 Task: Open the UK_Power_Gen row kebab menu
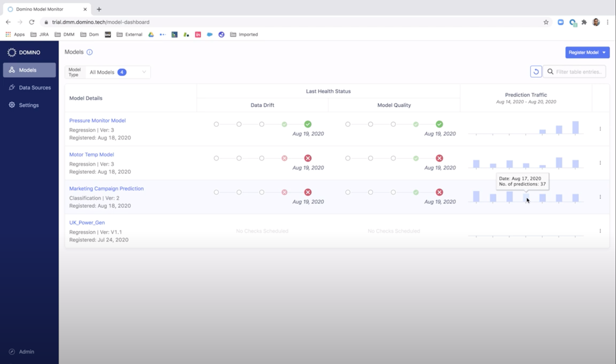(600, 231)
